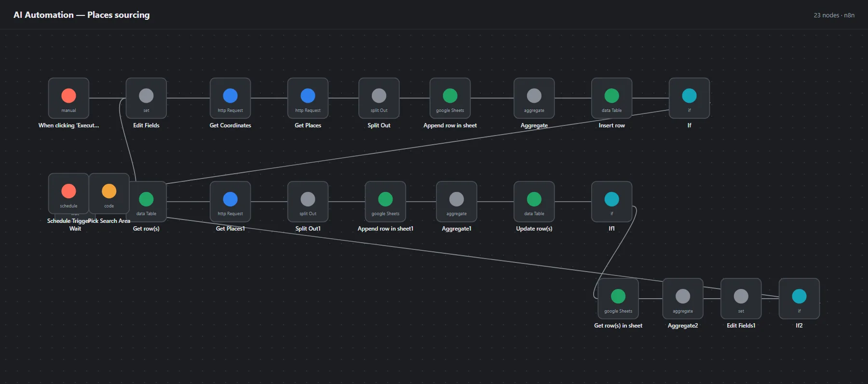Click the "Wait" node label
This screenshot has width=868, height=384.
(x=75, y=229)
